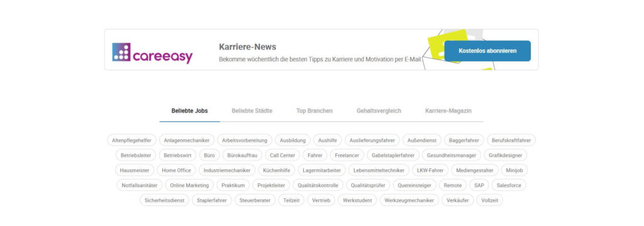
Task: Click Kostenlos abonnieren button
Action: point(487,51)
